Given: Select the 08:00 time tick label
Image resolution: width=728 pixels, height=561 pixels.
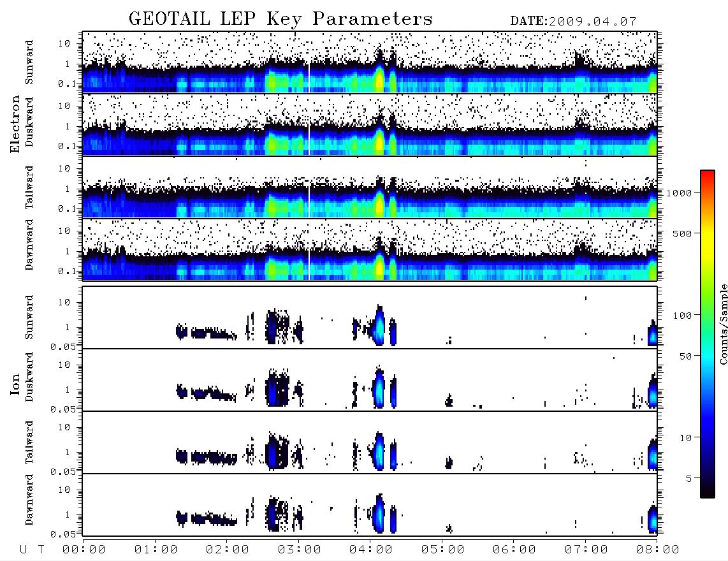Looking at the screenshot, I should tap(658, 550).
